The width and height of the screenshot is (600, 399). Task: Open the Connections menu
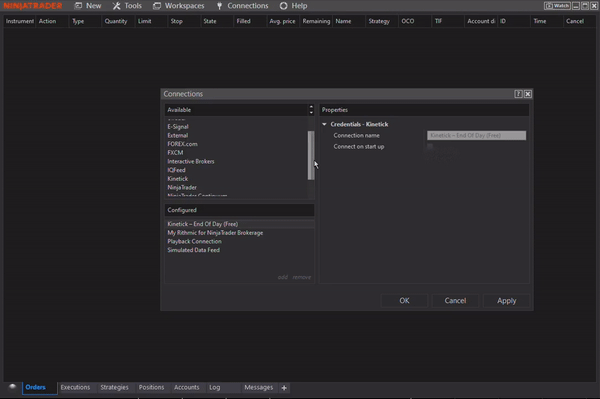[x=243, y=6]
